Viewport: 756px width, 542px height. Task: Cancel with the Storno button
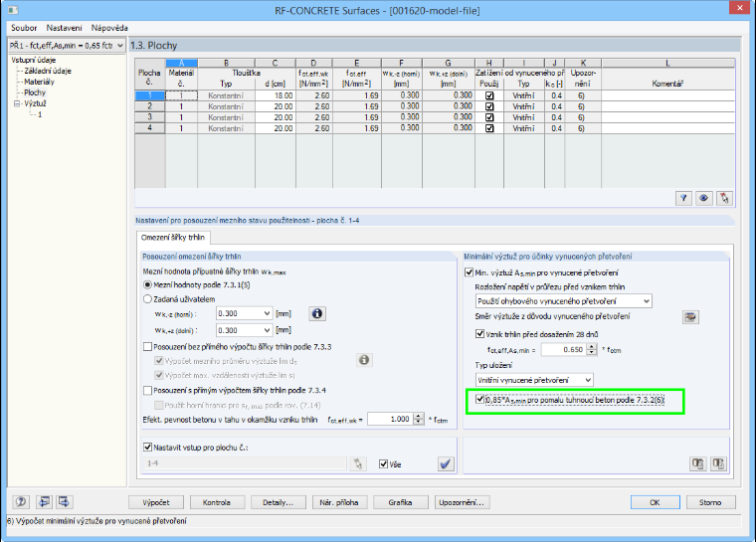[710, 502]
